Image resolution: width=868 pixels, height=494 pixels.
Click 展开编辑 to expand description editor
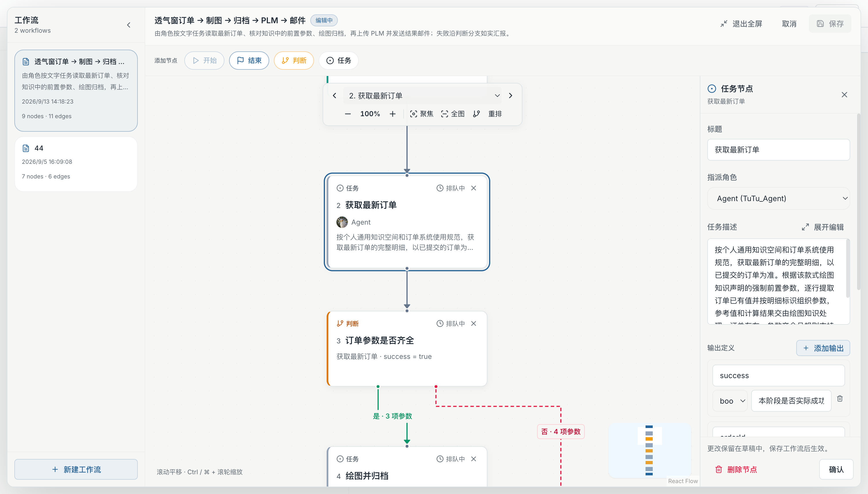[x=823, y=227]
